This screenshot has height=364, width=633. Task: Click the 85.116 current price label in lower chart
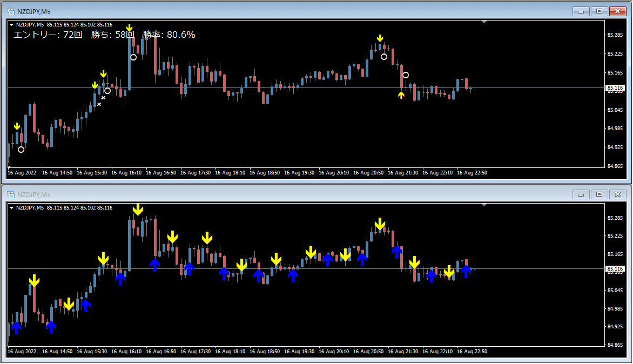[x=615, y=268]
